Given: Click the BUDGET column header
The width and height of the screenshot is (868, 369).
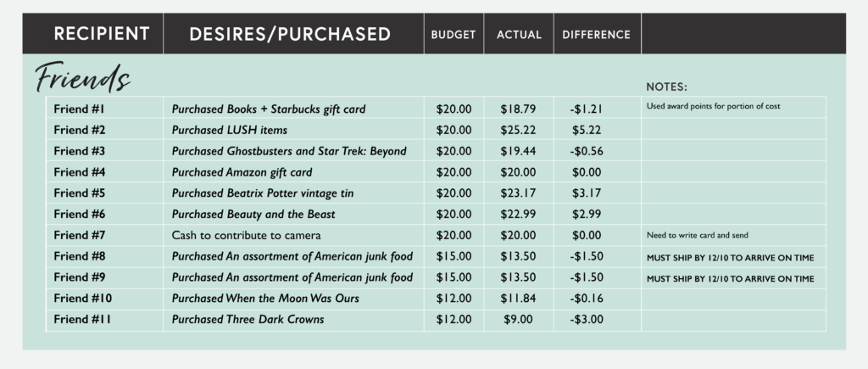Looking at the screenshot, I should 454,34.
